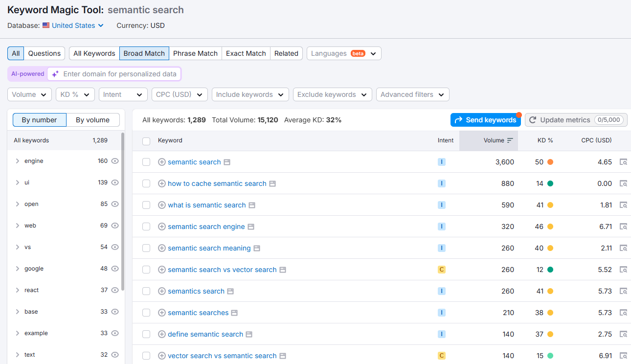The image size is (631, 364).
Task: Click SERP features icon for 'semantic search meaning'
Action: (x=257, y=248)
